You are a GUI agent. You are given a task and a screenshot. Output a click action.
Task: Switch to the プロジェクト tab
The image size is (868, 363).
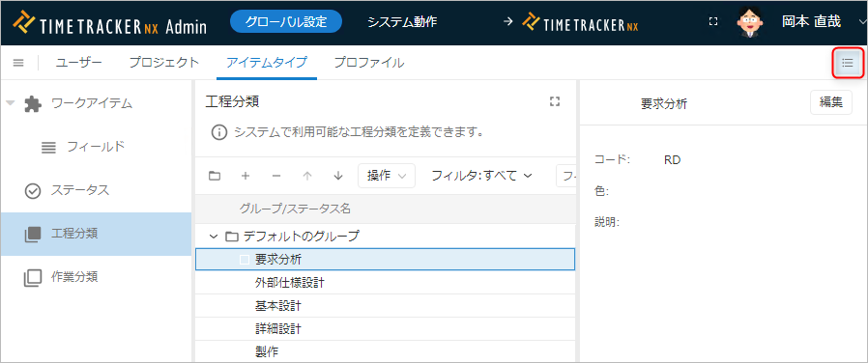pyautogui.click(x=164, y=63)
